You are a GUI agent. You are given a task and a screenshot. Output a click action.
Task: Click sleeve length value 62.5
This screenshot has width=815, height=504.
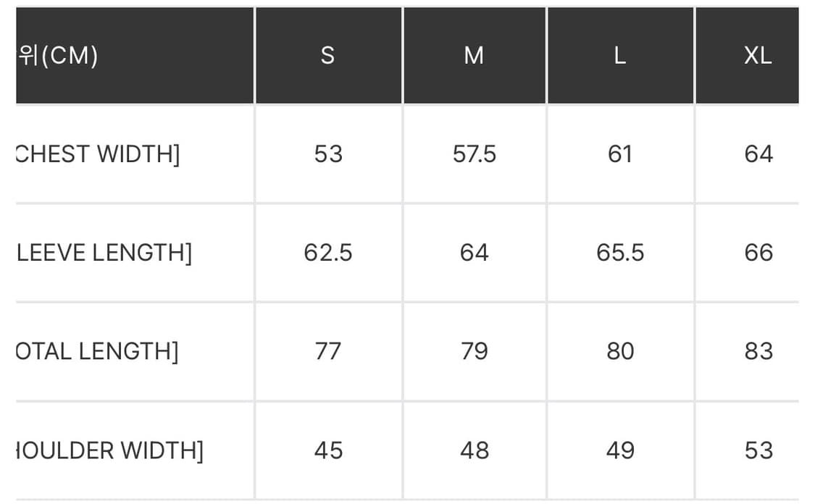[x=328, y=253]
